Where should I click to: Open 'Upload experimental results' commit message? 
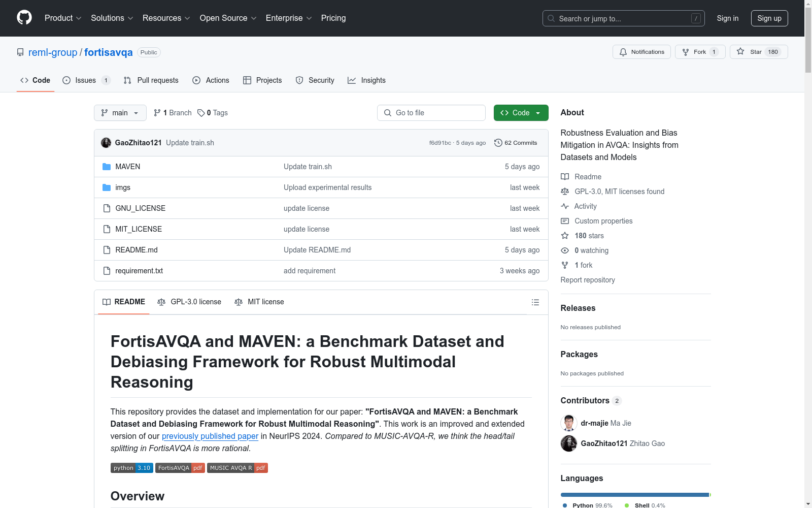pyautogui.click(x=327, y=187)
